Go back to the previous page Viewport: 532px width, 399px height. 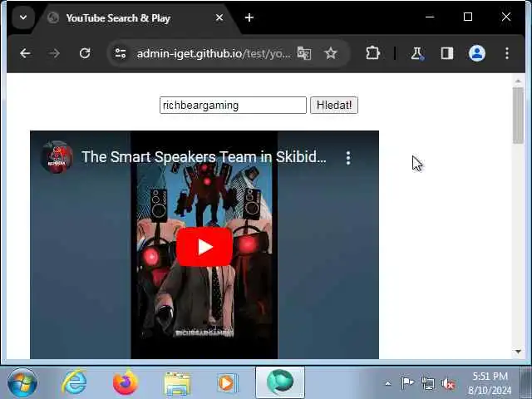pos(26,53)
